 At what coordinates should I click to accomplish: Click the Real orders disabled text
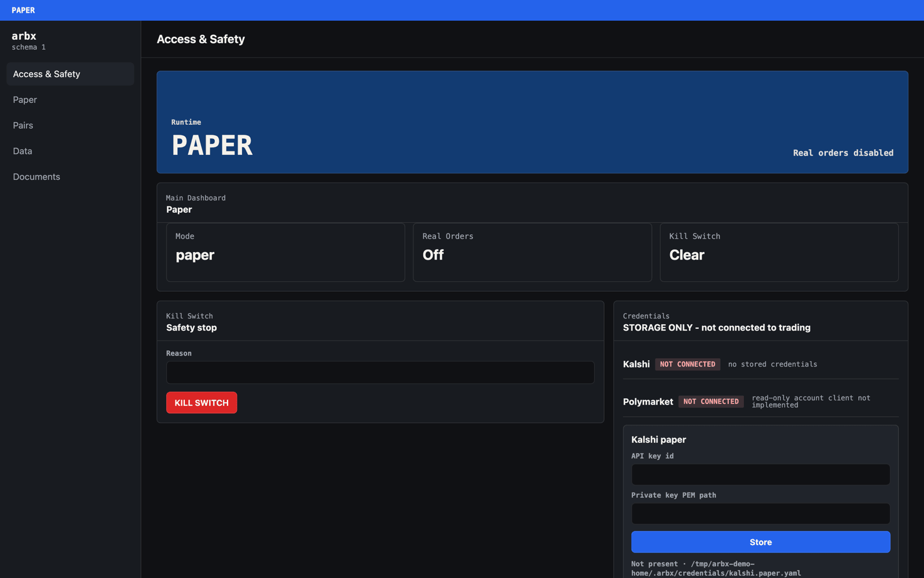pos(843,153)
